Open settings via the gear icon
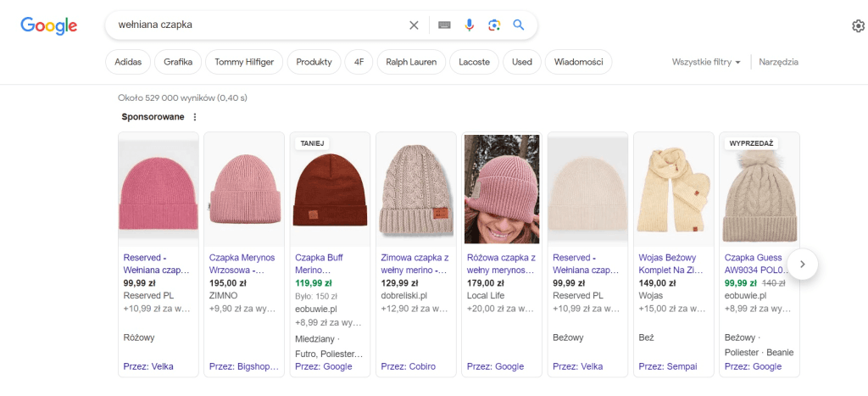 (858, 26)
